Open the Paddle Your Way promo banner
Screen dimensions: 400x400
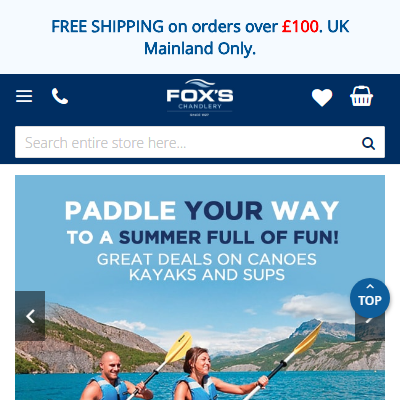[x=200, y=287]
